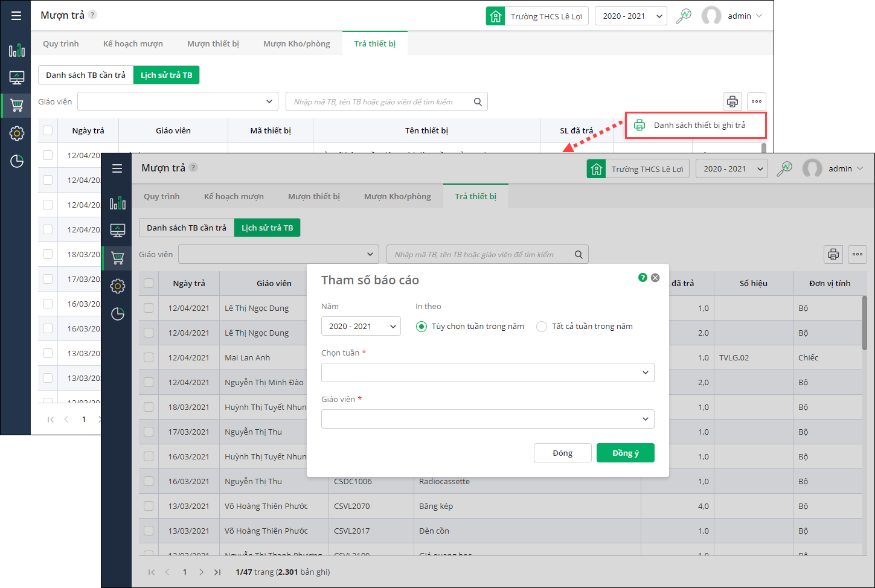
Task: Expand the Chọn tuần dropdown
Action: (487, 372)
